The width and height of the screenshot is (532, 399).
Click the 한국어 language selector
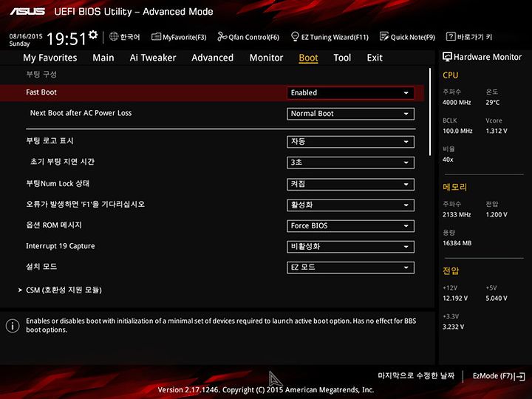coord(130,37)
